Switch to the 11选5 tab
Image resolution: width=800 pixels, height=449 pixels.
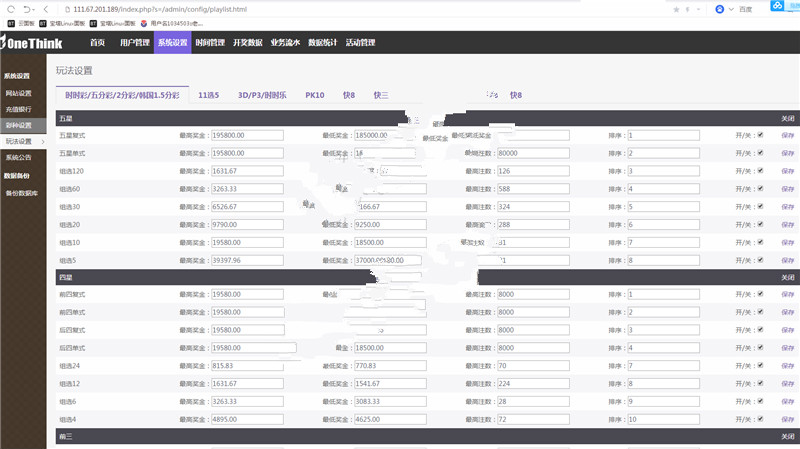coord(208,95)
